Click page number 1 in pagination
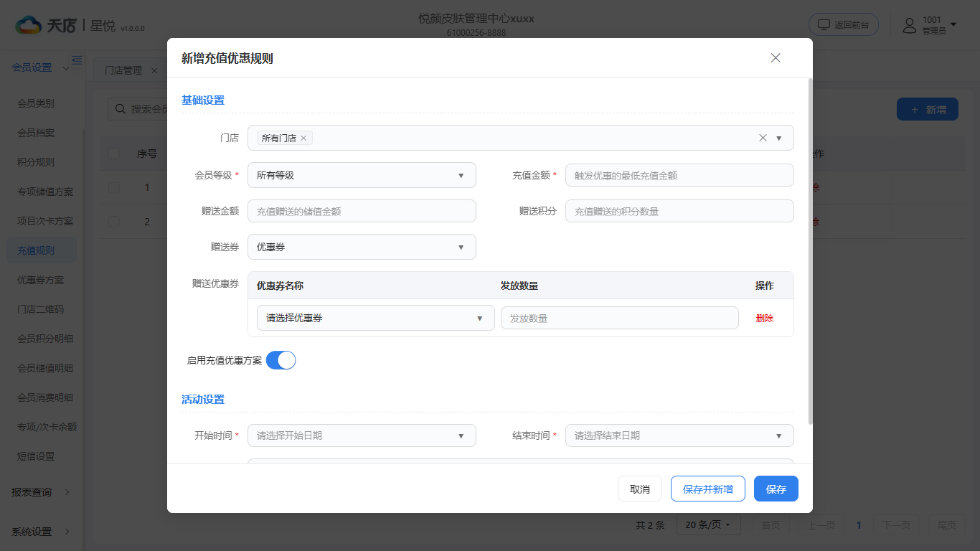980x551 pixels. coord(859,525)
